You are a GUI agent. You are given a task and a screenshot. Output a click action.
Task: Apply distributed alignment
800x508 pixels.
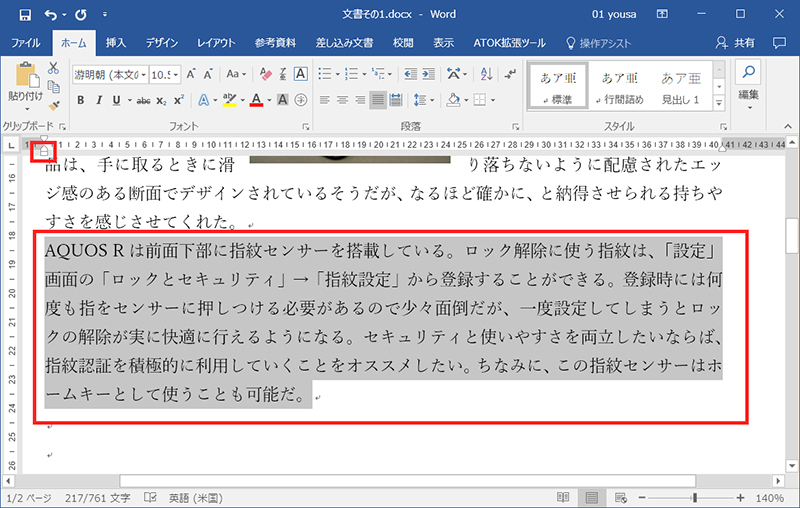click(x=396, y=100)
